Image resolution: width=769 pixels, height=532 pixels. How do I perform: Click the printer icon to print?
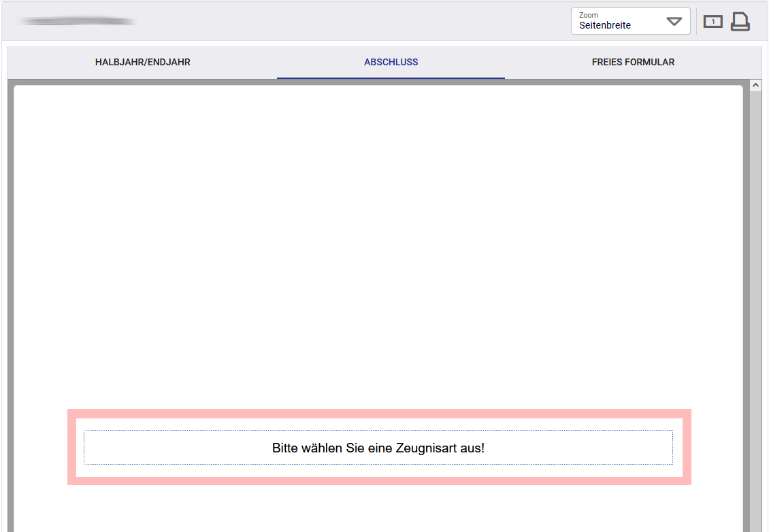point(740,22)
